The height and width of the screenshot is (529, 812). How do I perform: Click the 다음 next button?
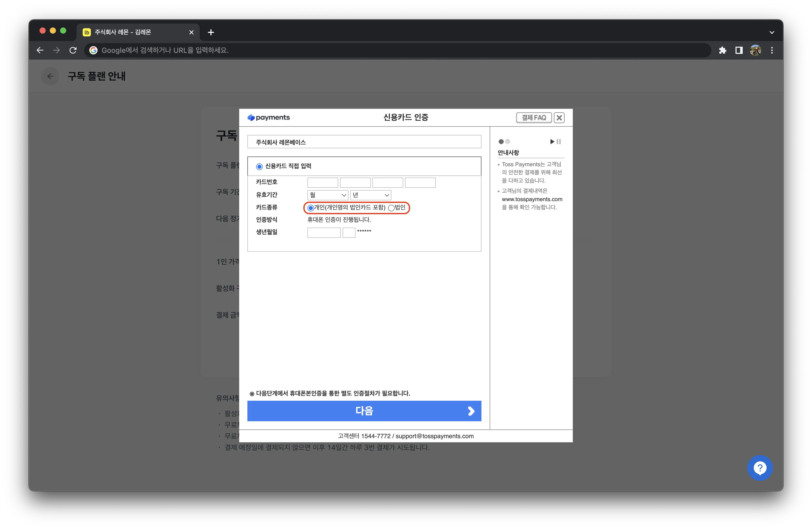[364, 411]
